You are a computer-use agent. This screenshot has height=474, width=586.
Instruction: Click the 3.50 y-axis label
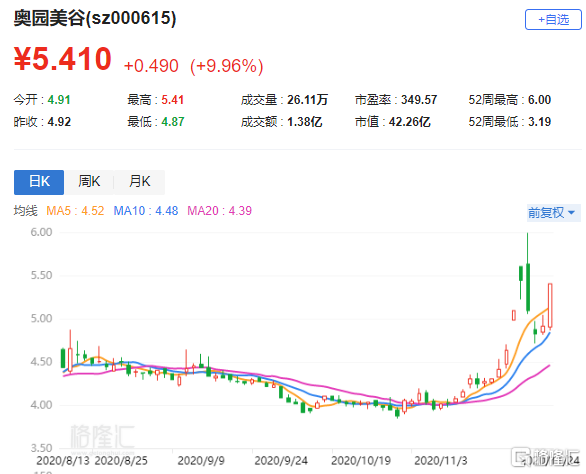click(x=41, y=448)
